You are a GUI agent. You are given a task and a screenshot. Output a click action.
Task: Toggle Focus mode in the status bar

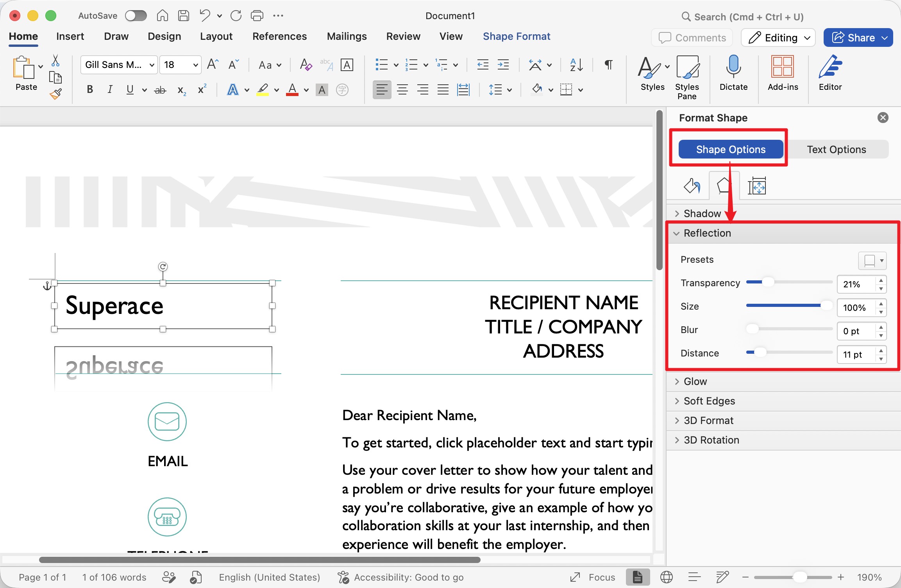pos(593,577)
